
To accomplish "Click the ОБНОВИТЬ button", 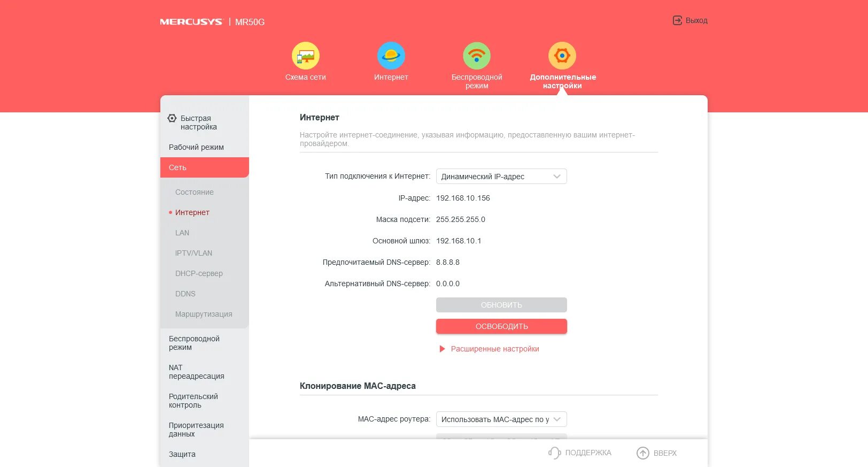I will pos(501,305).
